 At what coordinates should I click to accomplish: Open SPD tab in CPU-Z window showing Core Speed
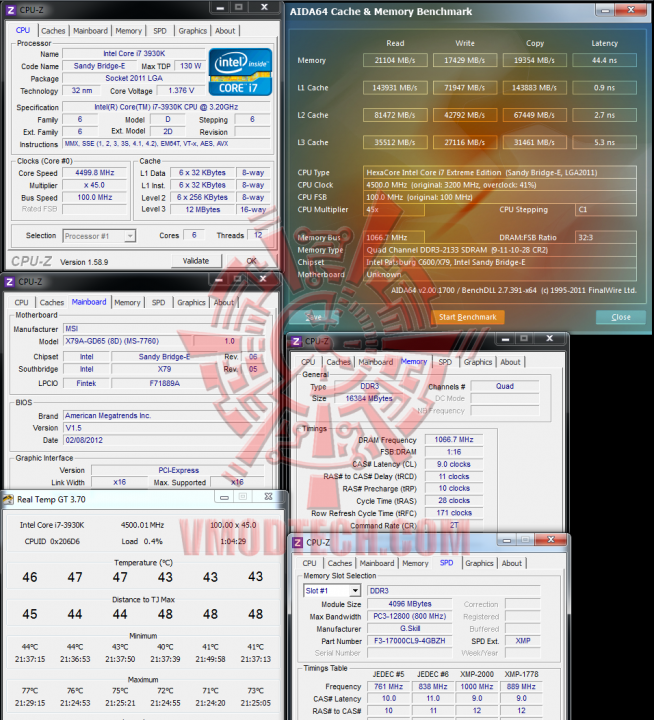tap(160, 31)
